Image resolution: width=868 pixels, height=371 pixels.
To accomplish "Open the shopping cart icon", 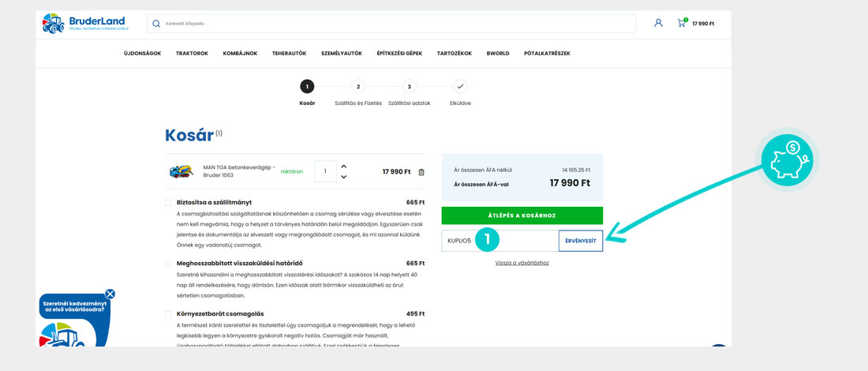I will coord(681,23).
